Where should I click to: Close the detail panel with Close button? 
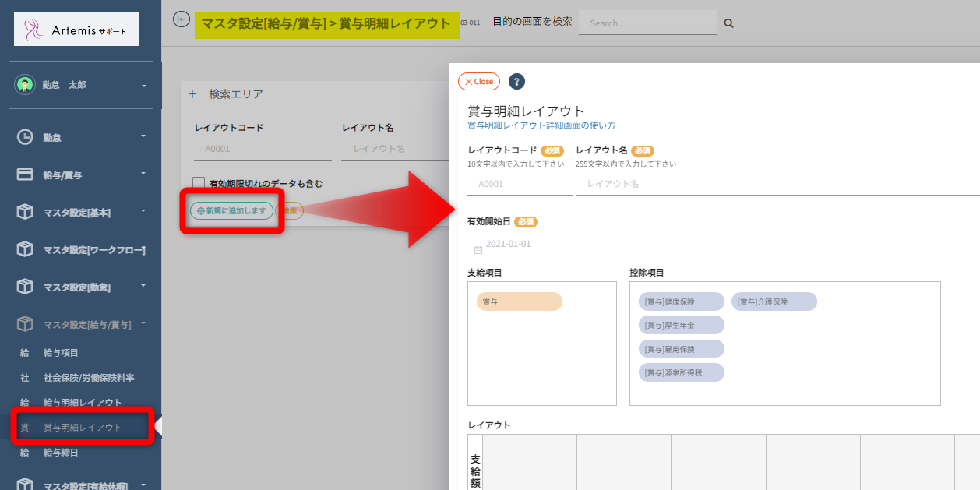[x=479, y=82]
